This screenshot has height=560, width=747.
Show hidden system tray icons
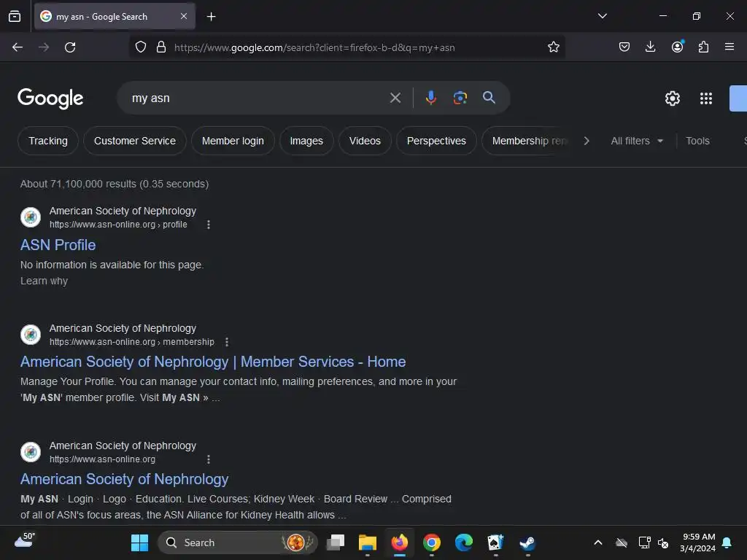click(598, 542)
